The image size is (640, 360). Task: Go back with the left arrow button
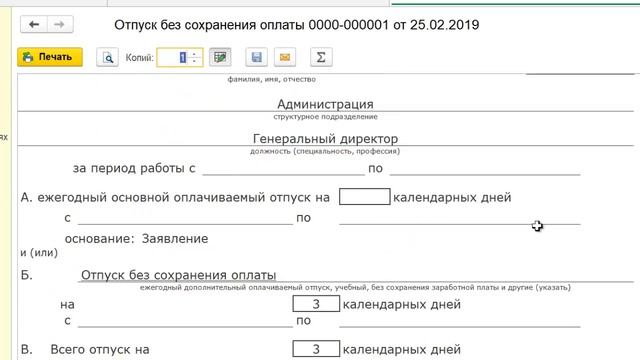click(x=34, y=24)
